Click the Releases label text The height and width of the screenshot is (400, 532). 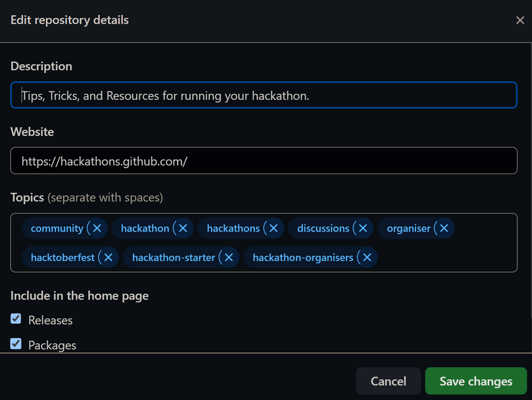pyautogui.click(x=50, y=320)
